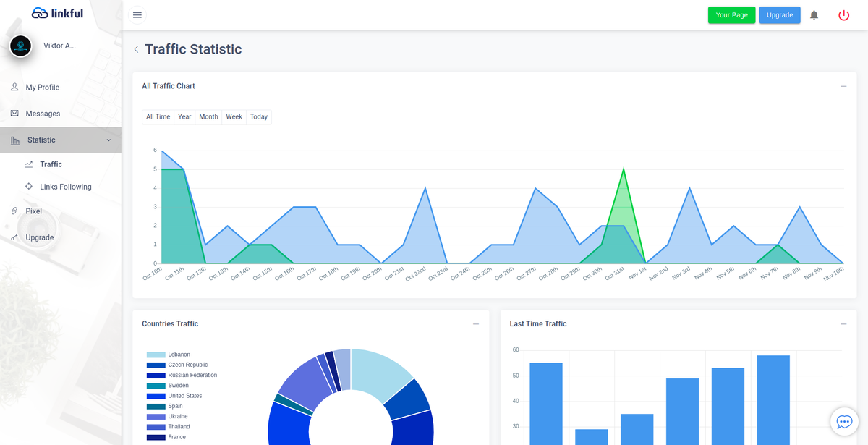
Task: Click the My Profile person icon
Action: [14, 87]
